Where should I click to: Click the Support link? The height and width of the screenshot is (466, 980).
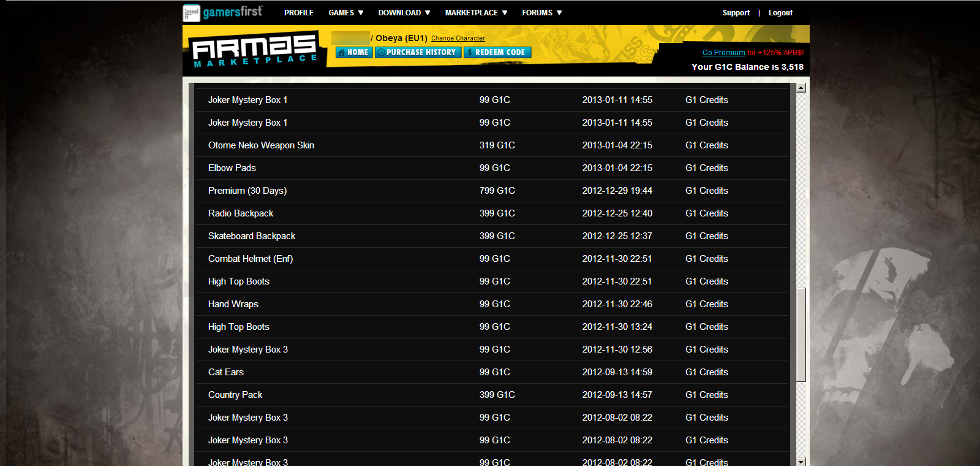736,13
